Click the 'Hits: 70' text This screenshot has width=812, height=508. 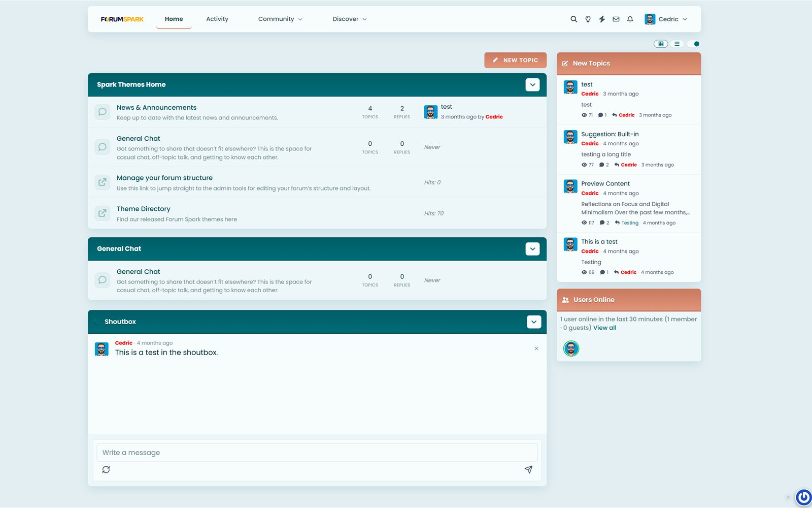coord(434,213)
